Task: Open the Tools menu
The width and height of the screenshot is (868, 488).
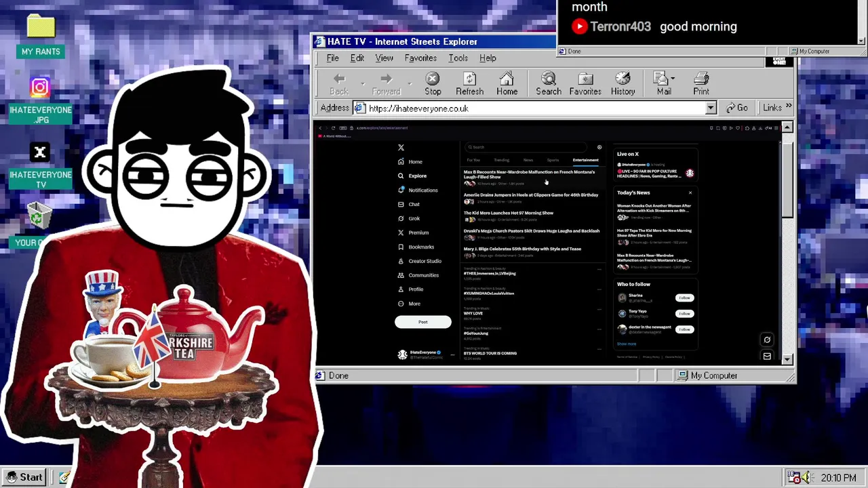Action: click(x=458, y=58)
